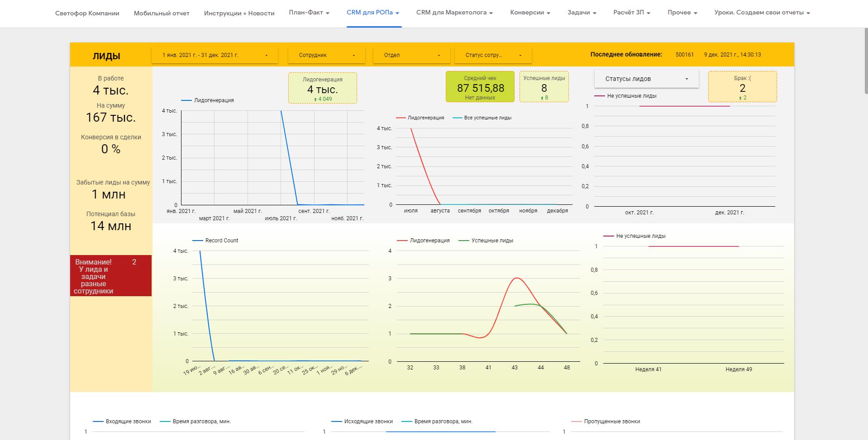Screen dimensions: 868x440
Task: Open the Расчёт ЗП menu
Action: pos(631,13)
